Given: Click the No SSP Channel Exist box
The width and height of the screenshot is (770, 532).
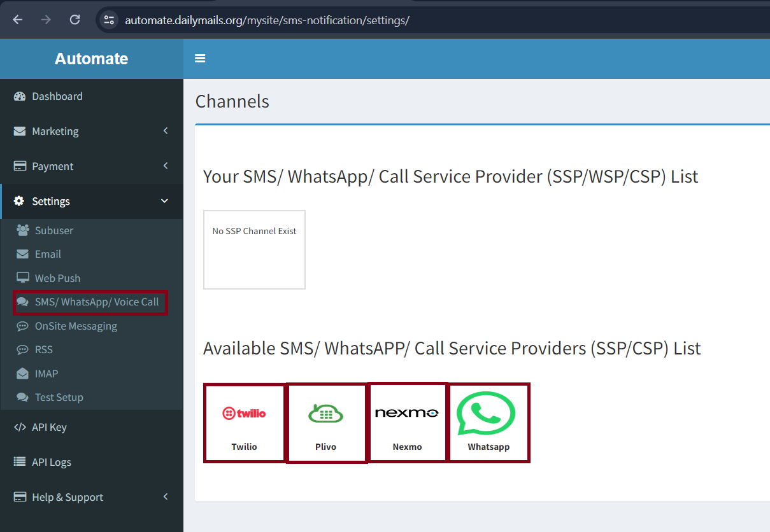Looking at the screenshot, I should (x=254, y=249).
